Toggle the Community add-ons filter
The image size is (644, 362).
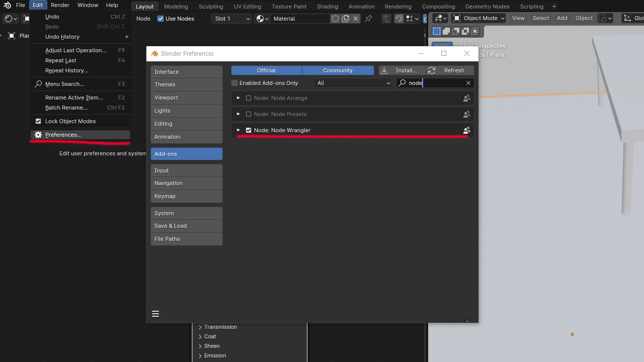338,70
